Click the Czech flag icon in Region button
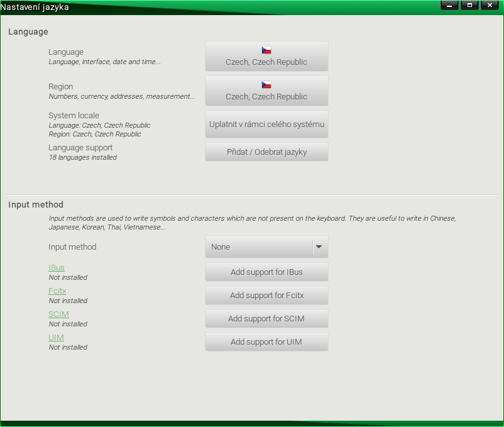 coord(266,84)
